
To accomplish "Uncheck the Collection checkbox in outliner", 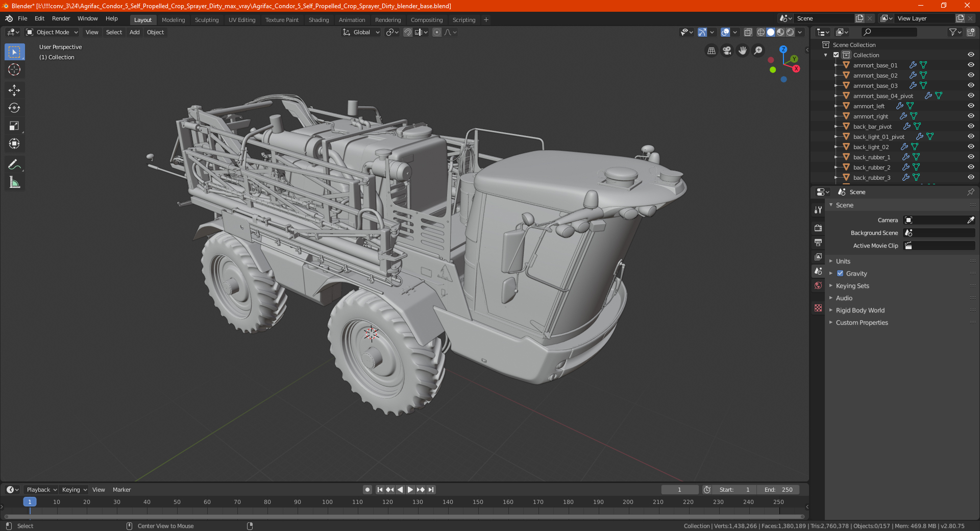I will point(836,55).
